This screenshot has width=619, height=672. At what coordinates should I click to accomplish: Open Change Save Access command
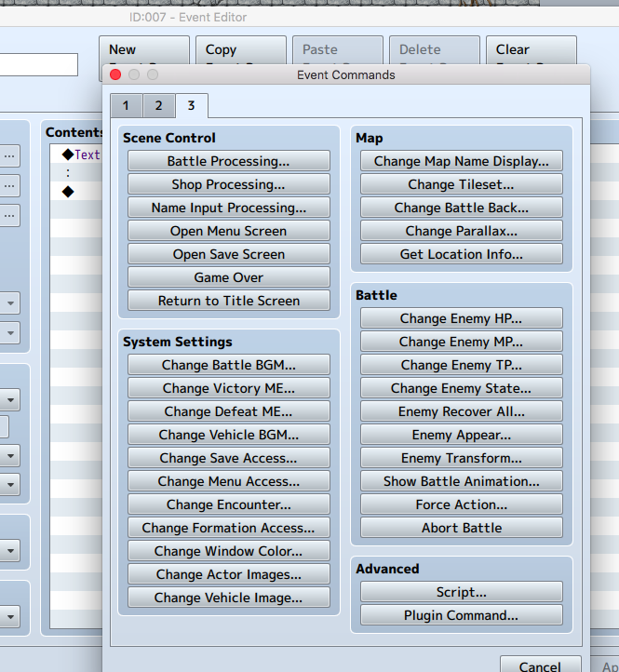click(x=228, y=458)
